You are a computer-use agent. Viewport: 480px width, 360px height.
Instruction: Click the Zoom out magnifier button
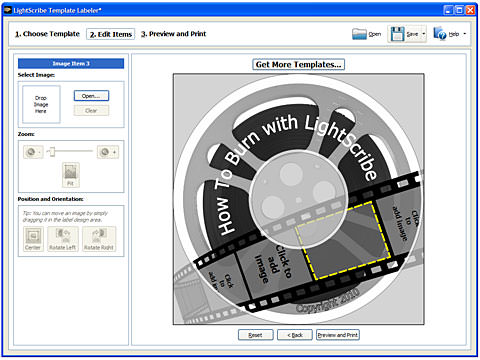tap(33, 152)
